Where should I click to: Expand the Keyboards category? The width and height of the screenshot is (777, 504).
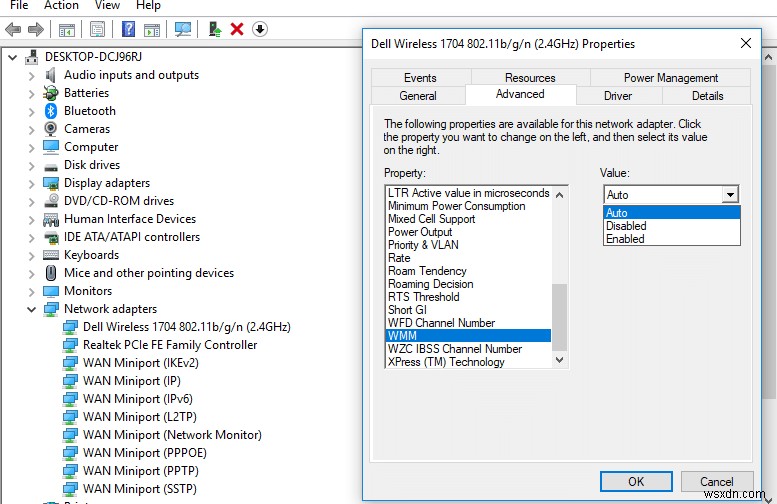pyautogui.click(x=32, y=255)
